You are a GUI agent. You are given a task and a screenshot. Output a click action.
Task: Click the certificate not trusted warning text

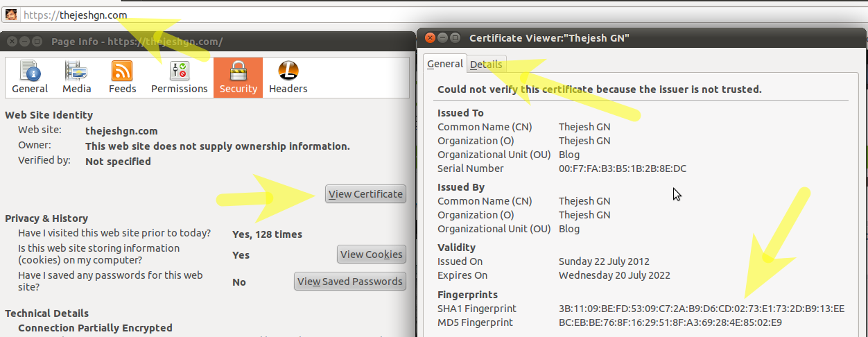[x=600, y=89]
